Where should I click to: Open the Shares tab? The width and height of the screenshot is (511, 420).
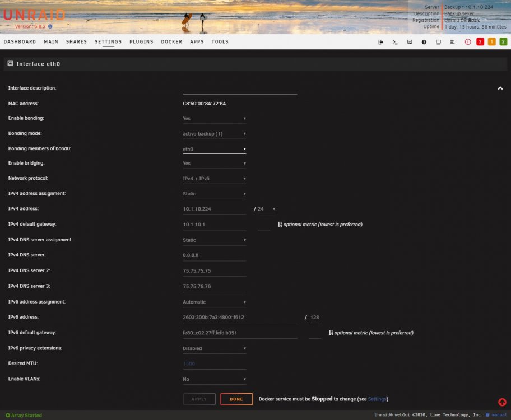[76, 41]
